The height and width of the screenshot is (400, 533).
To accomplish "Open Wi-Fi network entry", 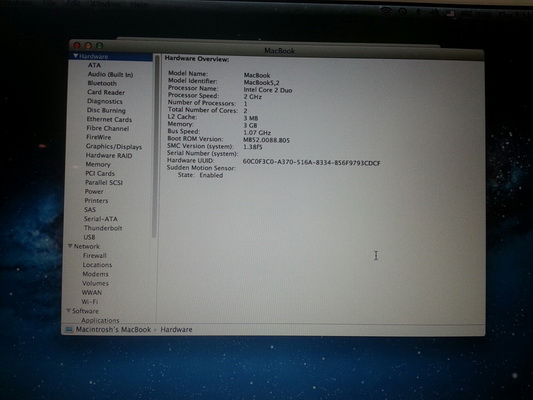I will pos(90,301).
